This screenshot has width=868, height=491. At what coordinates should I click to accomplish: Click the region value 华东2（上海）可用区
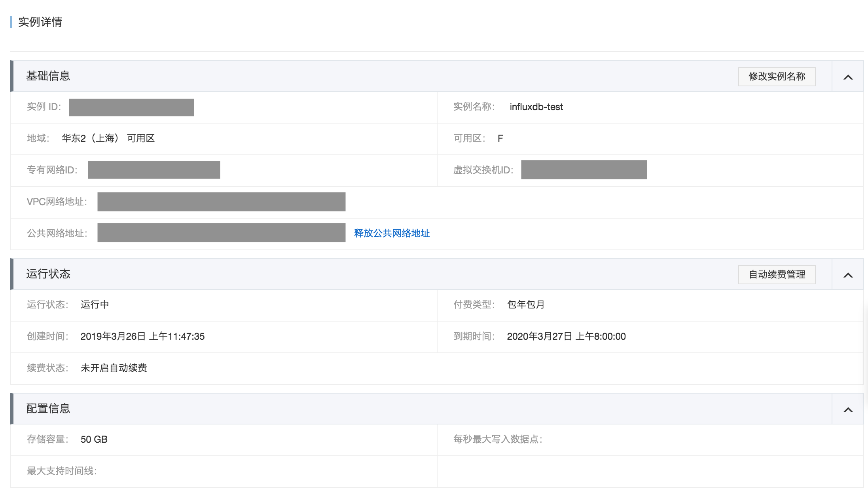(108, 138)
